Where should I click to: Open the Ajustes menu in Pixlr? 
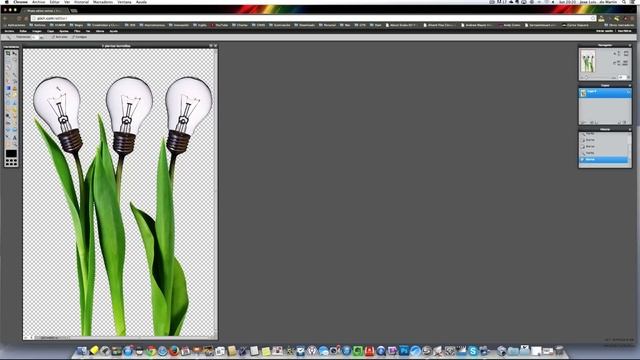coord(64,31)
